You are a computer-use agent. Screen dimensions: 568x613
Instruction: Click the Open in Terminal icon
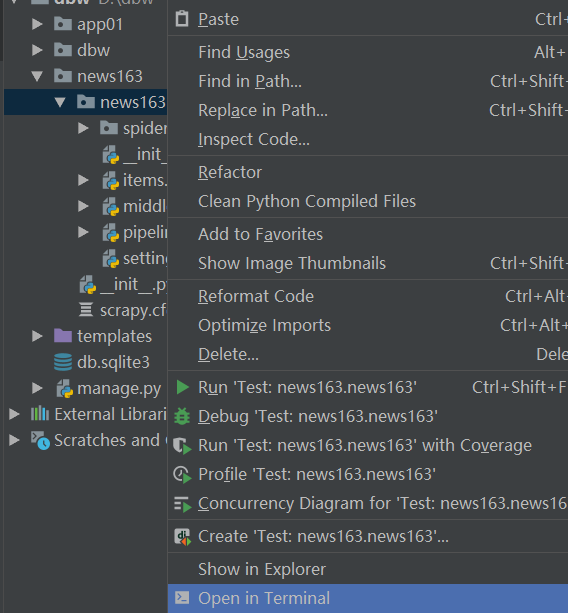click(182, 598)
